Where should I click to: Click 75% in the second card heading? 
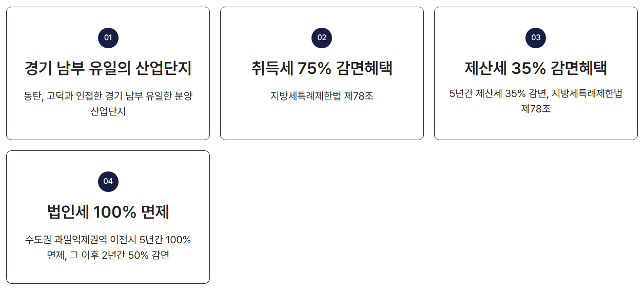coord(314,68)
